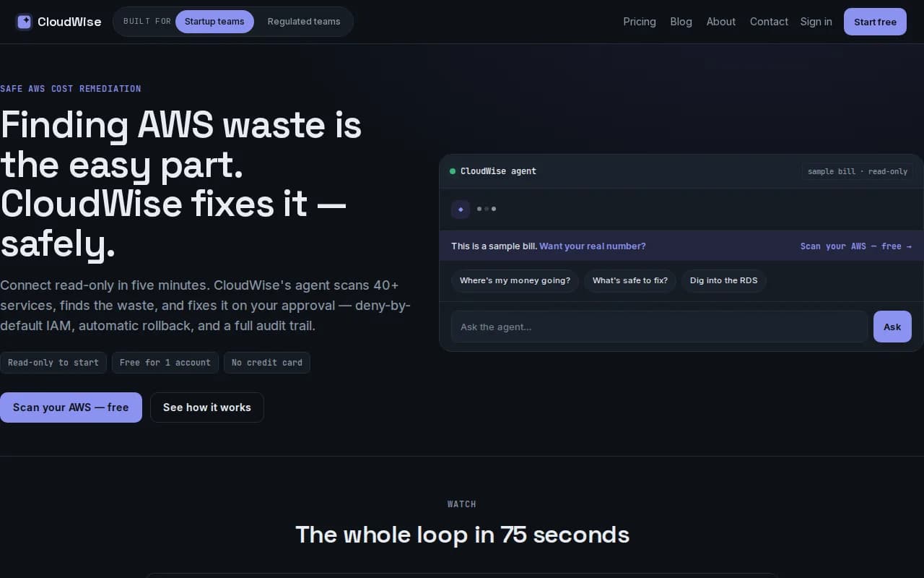Open the About page

pyautogui.click(x=720, y=22)
